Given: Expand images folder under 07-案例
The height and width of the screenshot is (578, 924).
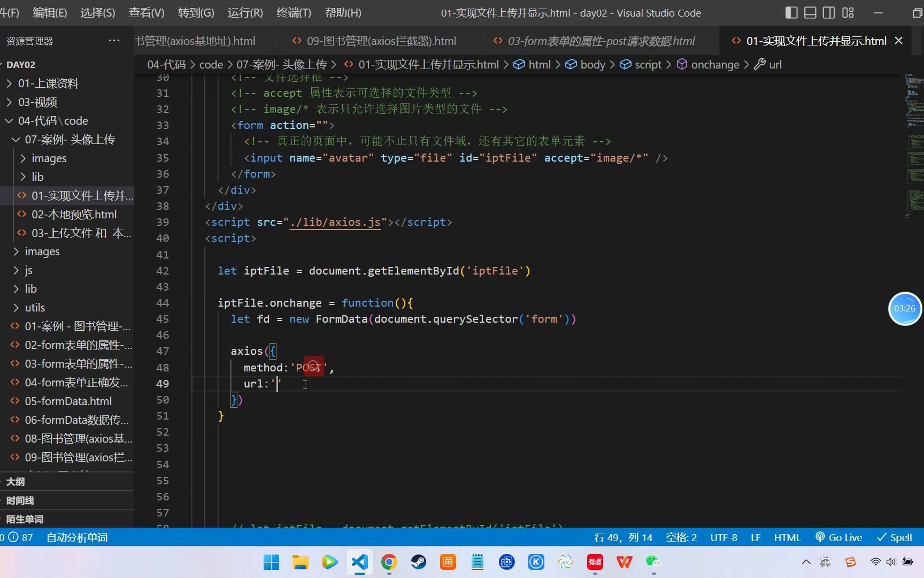Looking at the screenshot, I should tap(49, 158).
